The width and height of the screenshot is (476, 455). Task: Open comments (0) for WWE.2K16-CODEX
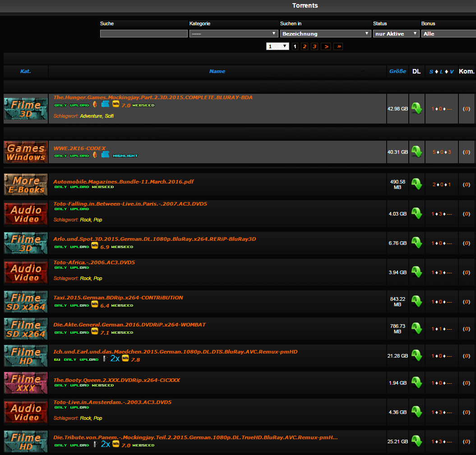(466, 152)
